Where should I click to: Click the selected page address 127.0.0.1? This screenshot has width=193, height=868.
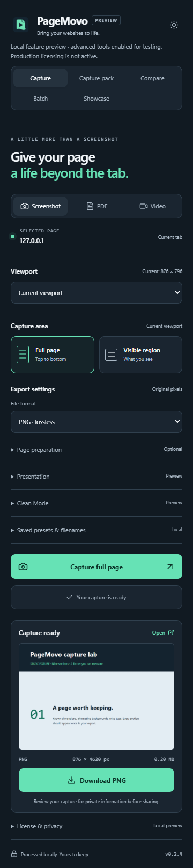tap(32, 241)
